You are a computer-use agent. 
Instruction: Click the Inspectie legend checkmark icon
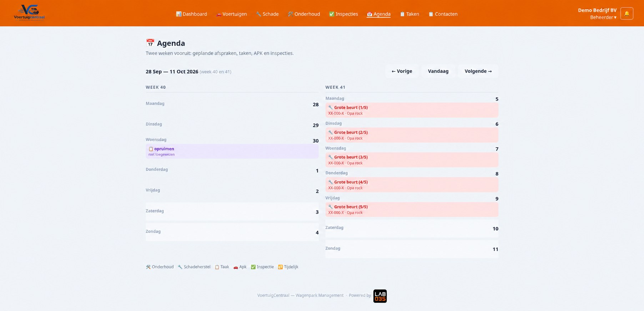pyautogui.click(x=253, y=267)
